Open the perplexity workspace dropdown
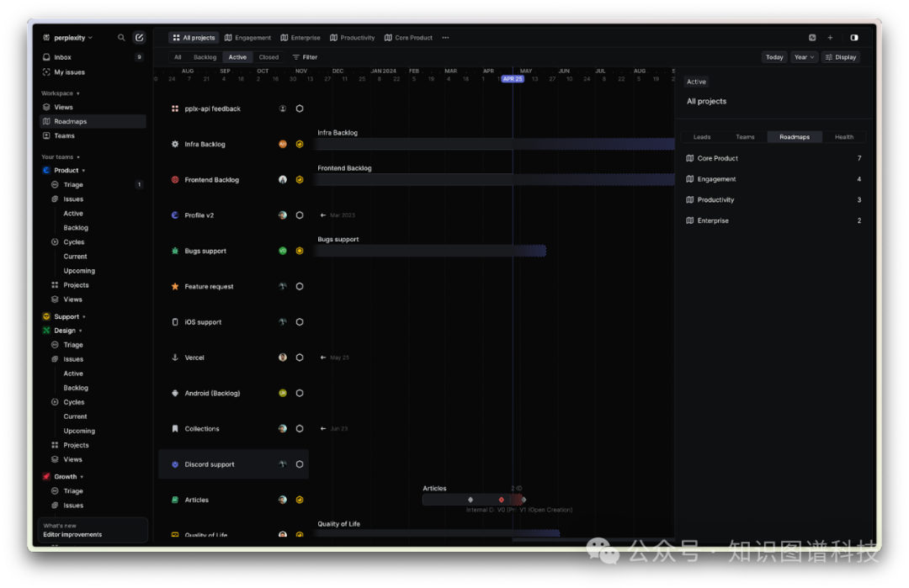Screen dimensions: 909x588 pyautogui.click(x=67, y=38)
